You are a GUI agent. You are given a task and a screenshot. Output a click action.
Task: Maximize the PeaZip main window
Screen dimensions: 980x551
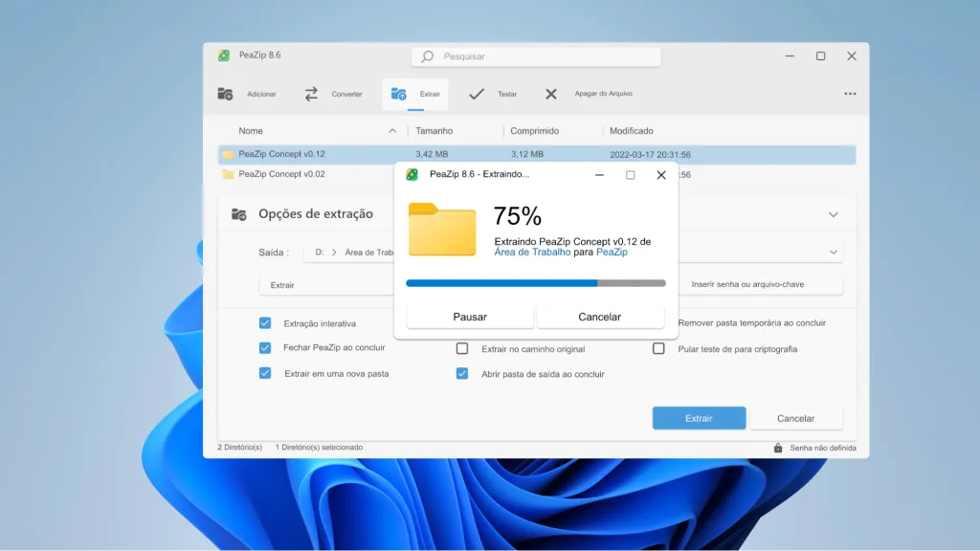pos(820,56)
